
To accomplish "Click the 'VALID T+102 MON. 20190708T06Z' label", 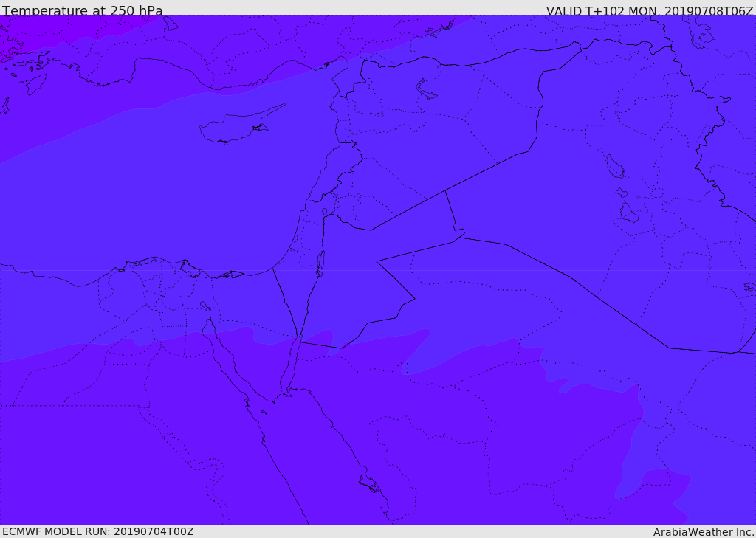I will coord(650,10).
